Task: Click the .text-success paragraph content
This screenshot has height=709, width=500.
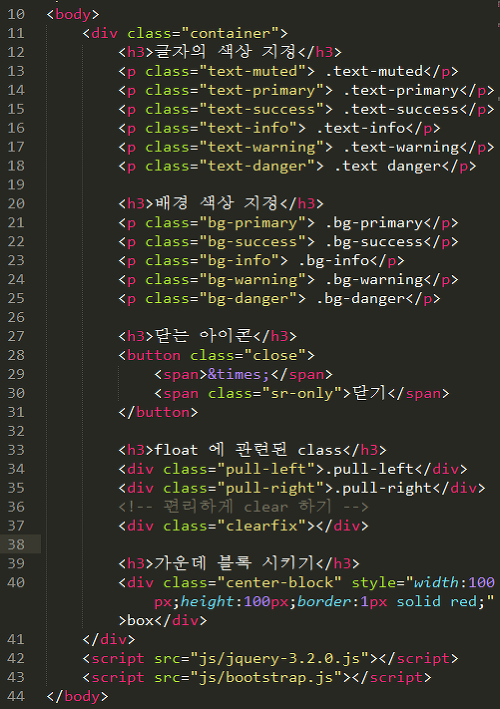Action: tap(401, 109)
